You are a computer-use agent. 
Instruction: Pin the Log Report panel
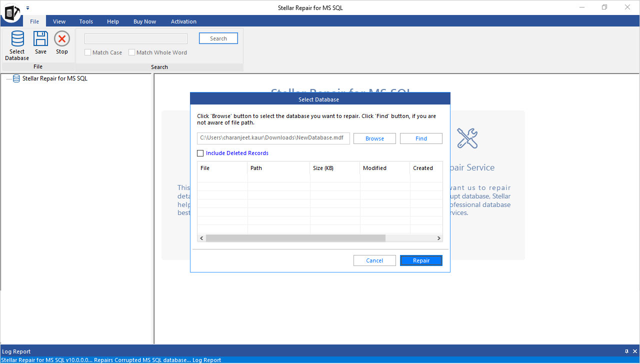coord(626,351)
